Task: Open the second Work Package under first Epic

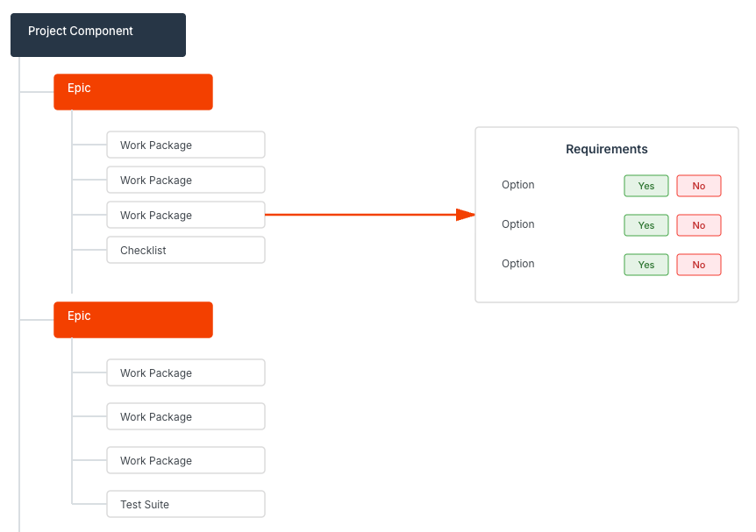Action: pos(185,181)
